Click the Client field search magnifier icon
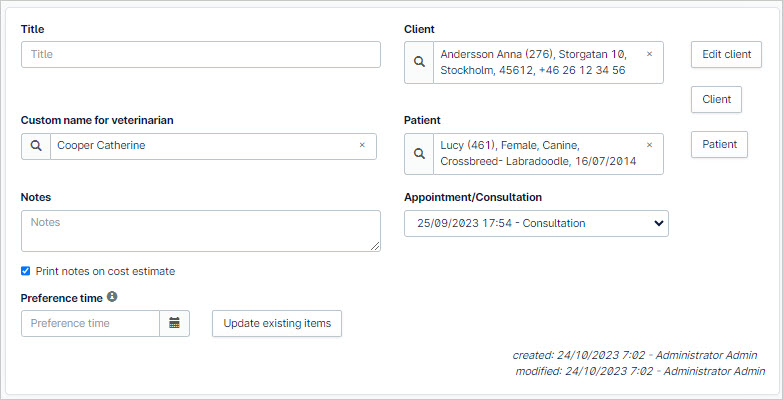Screen dimensions: 783x400 click(419, 62)
